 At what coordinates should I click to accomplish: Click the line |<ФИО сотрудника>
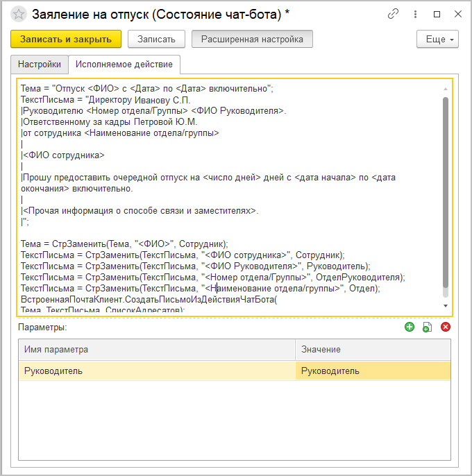click(x=62, y=155)
